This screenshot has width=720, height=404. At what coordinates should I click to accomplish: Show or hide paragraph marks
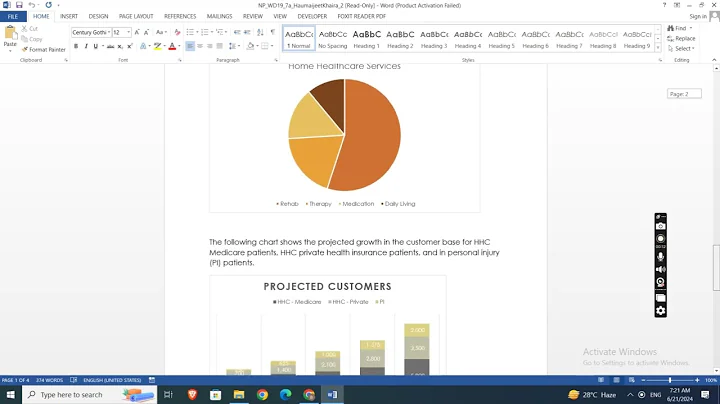273,32
